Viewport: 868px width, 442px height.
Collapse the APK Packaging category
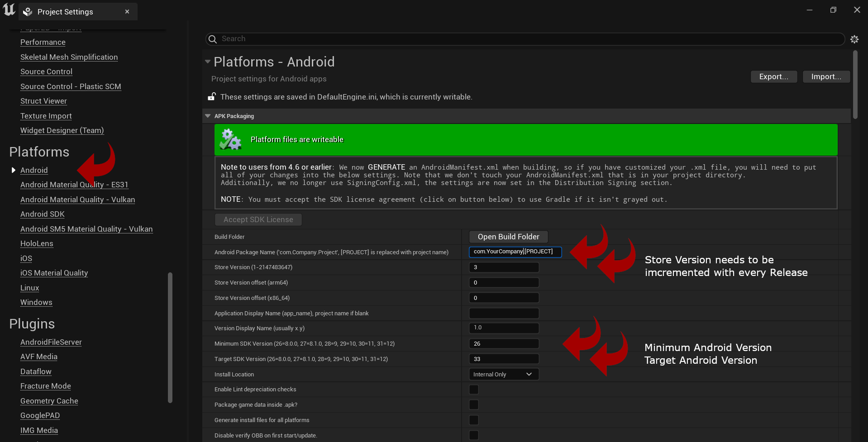click(208, 116)
